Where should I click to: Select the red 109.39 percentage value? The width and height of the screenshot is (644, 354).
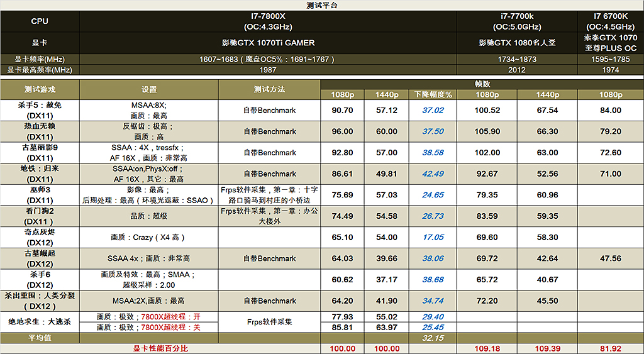pos(548,349)
